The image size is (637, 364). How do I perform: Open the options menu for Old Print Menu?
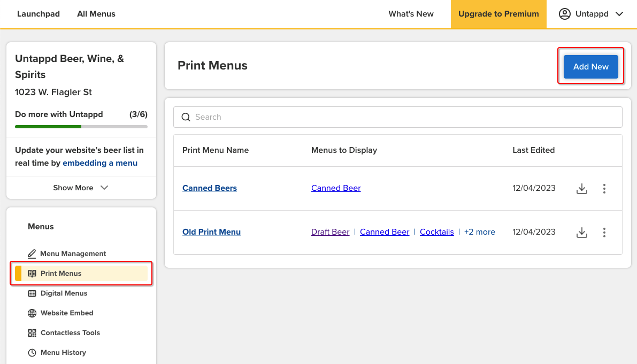pos(604,232)
